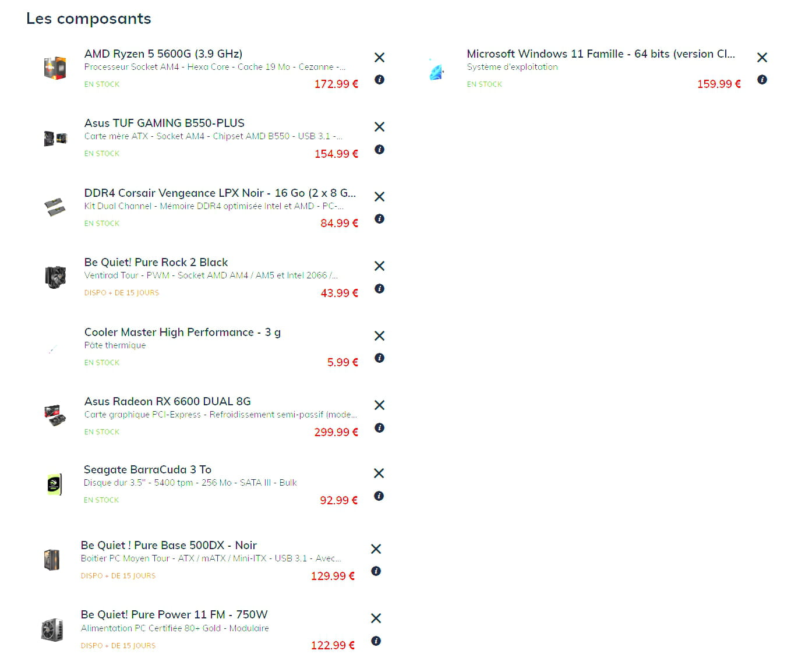Select the 154.99 € motherboard price
This screenshot has width=791, height=672.
(x=336, y=154)
